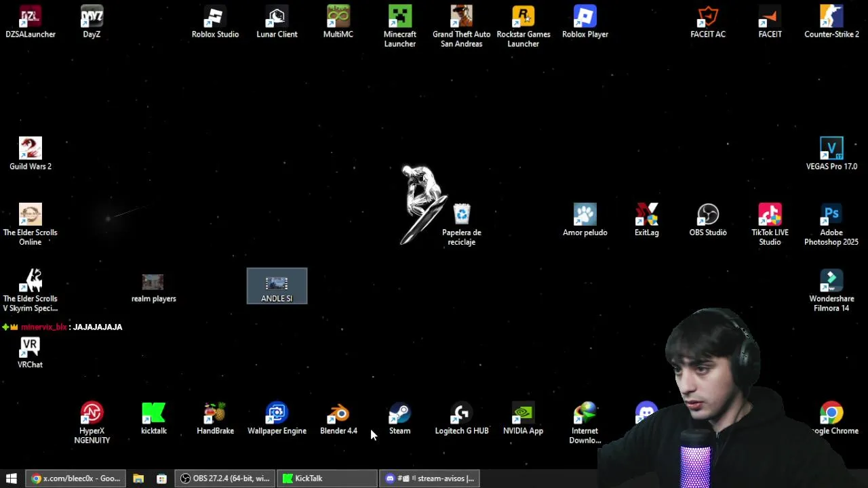Screen dimensions: 868x488
Task: Switch to Discord stream-avisos taskbar window
Action: (429, 479)
